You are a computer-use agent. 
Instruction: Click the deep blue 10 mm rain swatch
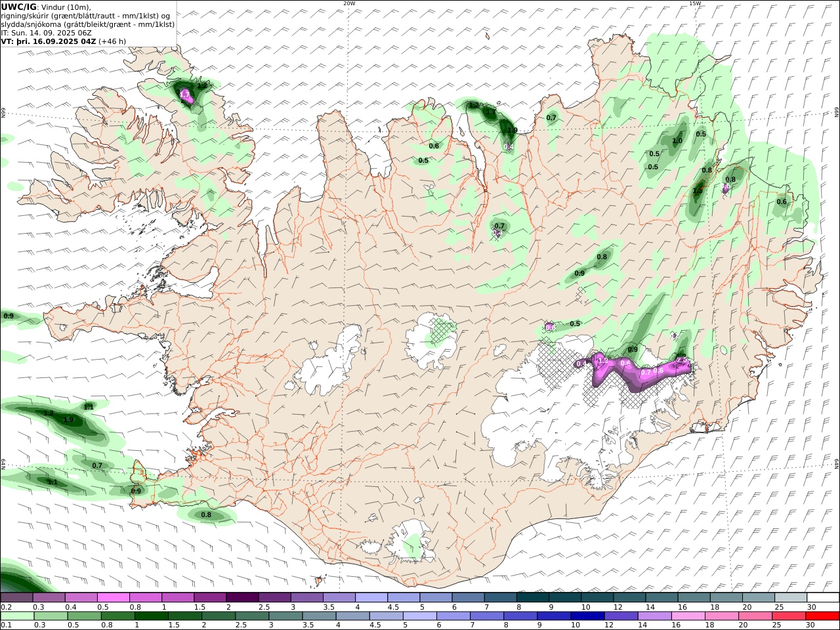(x=587, y=616)
